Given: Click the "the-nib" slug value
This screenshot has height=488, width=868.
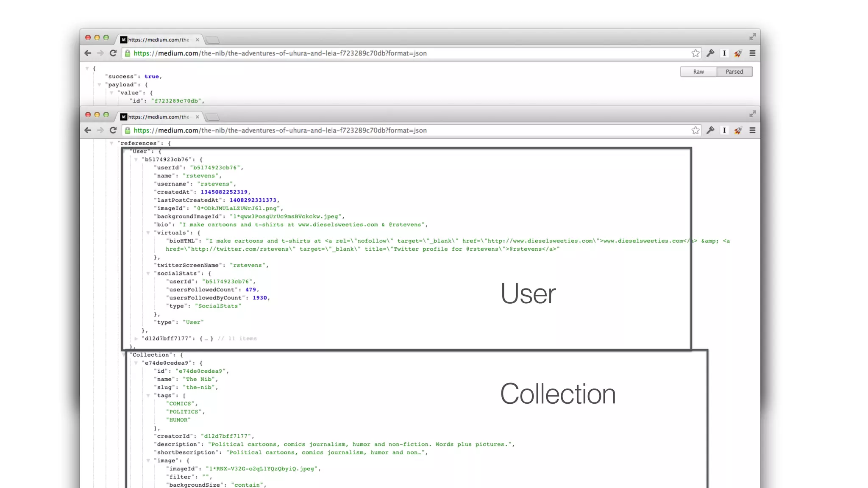Looking at the screenshot, I should click(x=199, y=387).
